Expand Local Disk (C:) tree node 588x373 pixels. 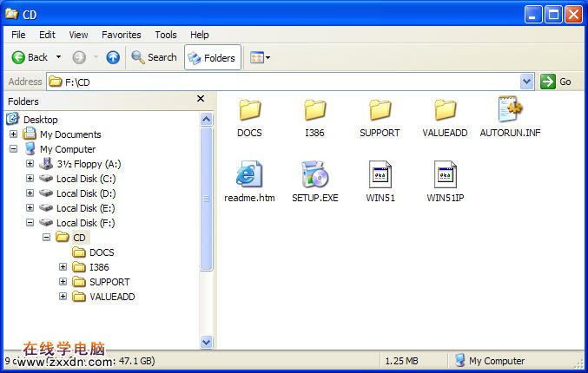click(x=30, y=179)
